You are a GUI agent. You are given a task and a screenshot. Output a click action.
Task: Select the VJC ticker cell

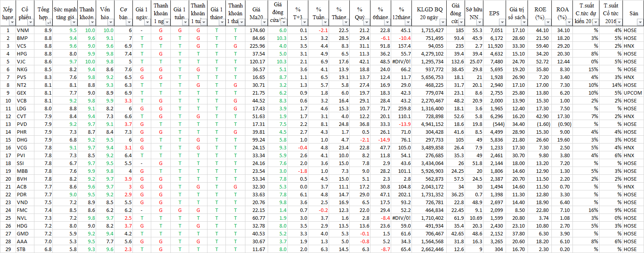tap(25, 61)
